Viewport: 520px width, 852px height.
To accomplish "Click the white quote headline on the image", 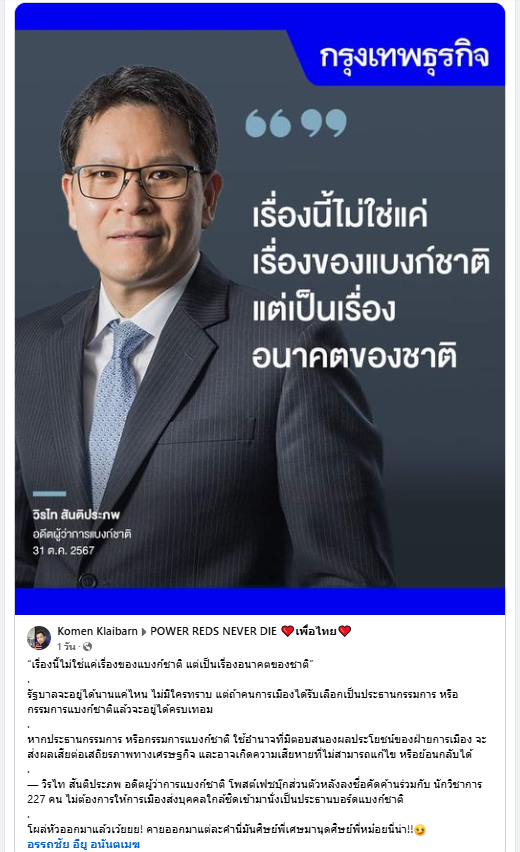I will 371,285.
